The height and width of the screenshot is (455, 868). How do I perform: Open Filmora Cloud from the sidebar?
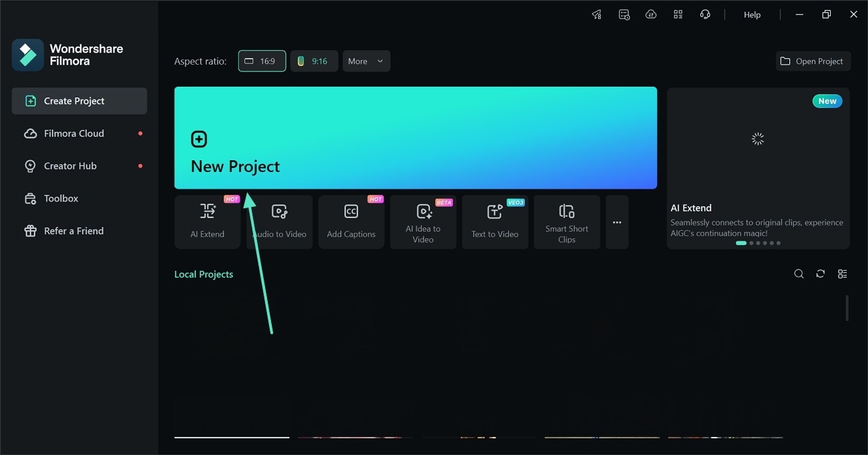tap(73, 133)
